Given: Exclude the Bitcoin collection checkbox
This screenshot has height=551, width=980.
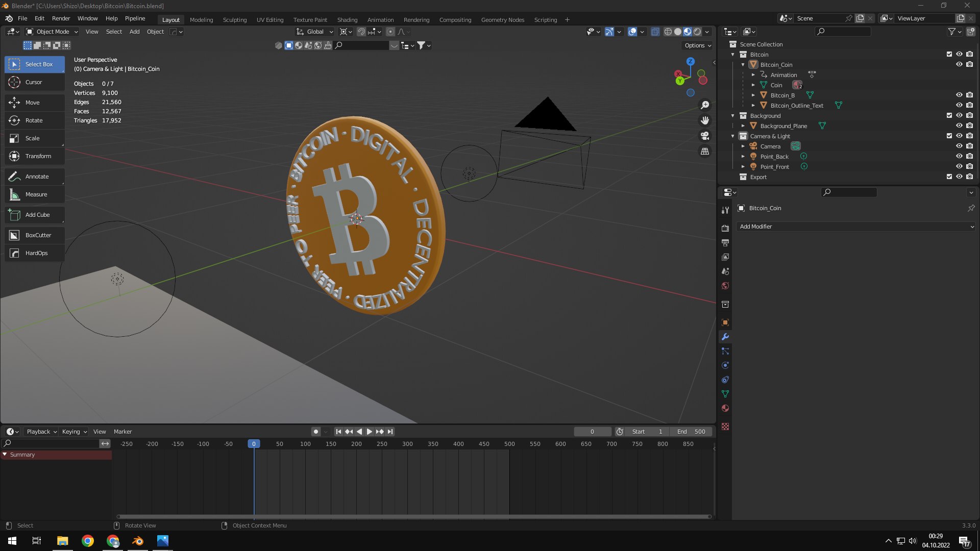Looking at the screenshot, I should point(949,54).
